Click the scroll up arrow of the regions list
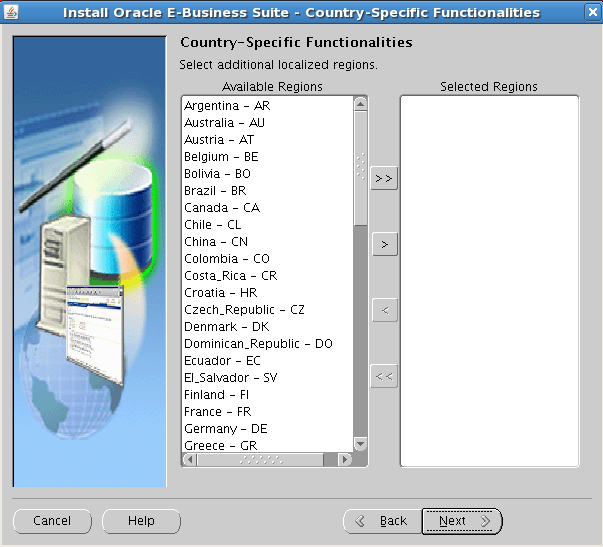This screenshot has width=603, height=547. pyautogui.click(x=360, y=104)
